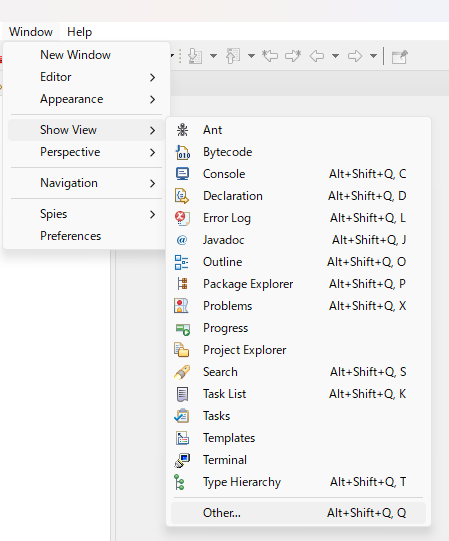Choose Other... to browse all views

298,513
